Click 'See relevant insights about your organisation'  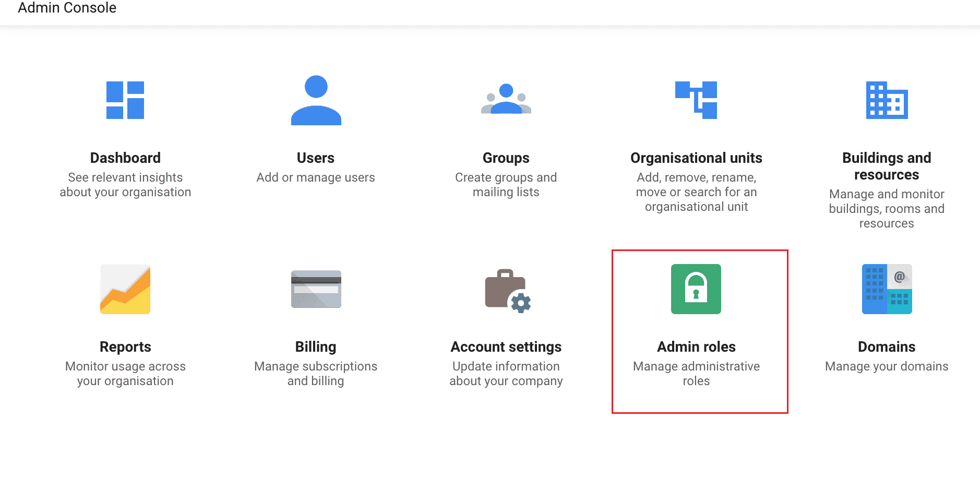click(x=125, y=185)
